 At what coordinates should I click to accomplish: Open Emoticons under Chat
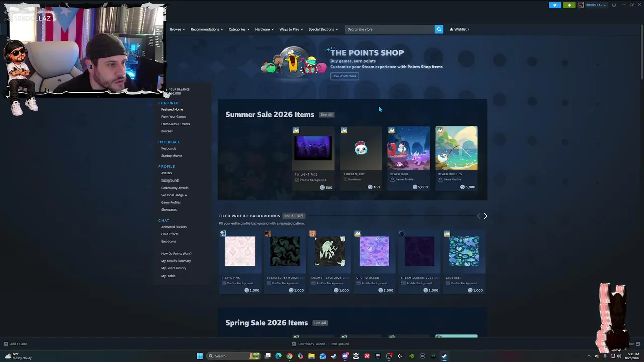pyautogui.click(x=169, y=242)
